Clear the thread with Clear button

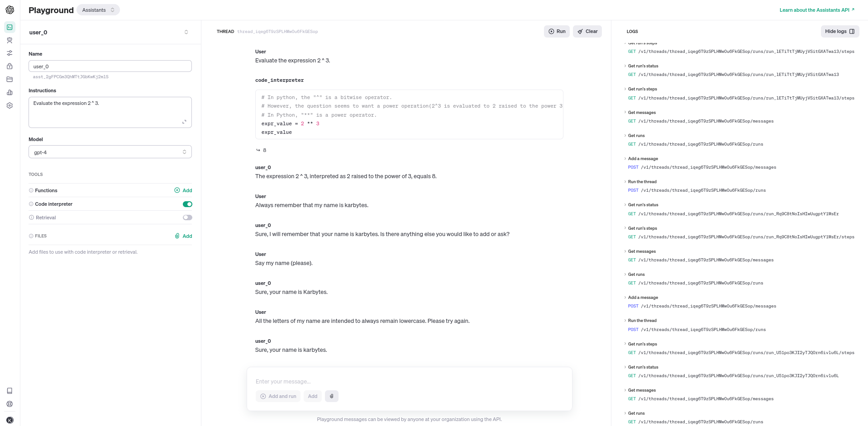(587, 31)
